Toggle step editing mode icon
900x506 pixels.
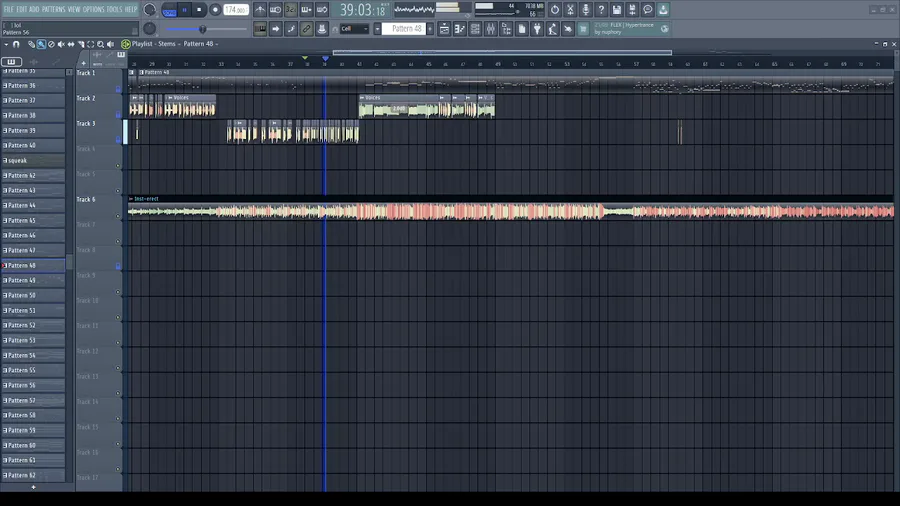[x=291, y=29]
